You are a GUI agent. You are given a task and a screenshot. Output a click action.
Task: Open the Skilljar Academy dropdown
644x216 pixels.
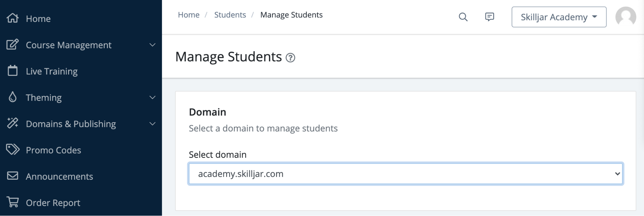coord(559,17)
